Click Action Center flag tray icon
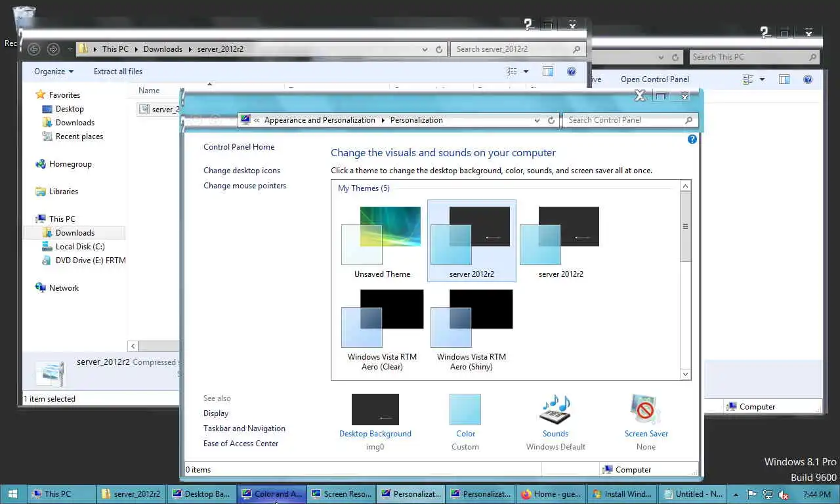Viewport: 840px width, 504px height. (x=751, y=494)
